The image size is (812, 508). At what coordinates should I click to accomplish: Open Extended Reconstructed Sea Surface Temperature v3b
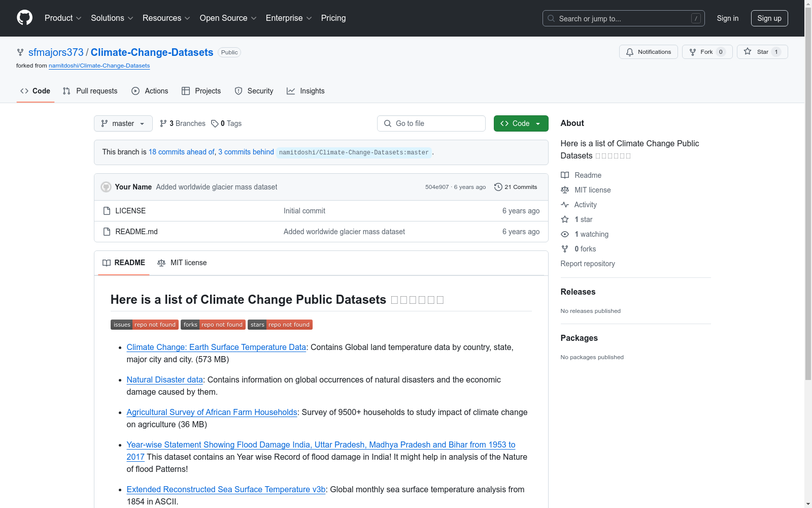click(226, 489)
